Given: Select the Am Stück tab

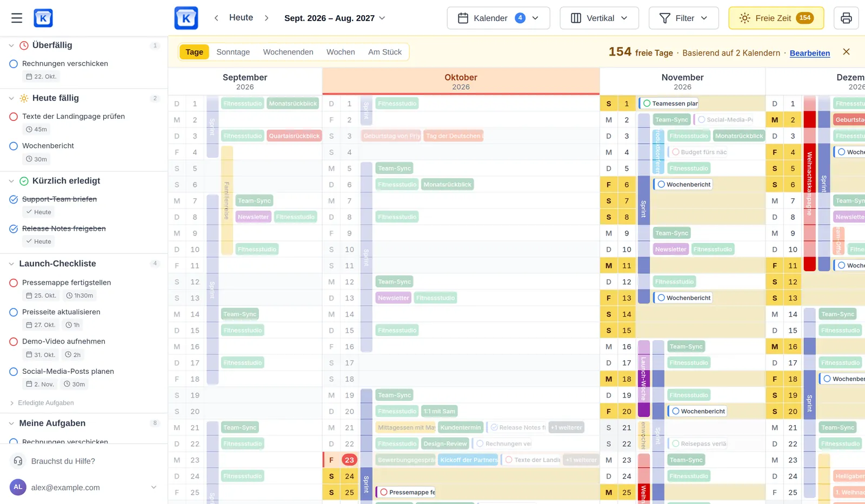Looking at the screenshot, I should click(x=385, y=52).
